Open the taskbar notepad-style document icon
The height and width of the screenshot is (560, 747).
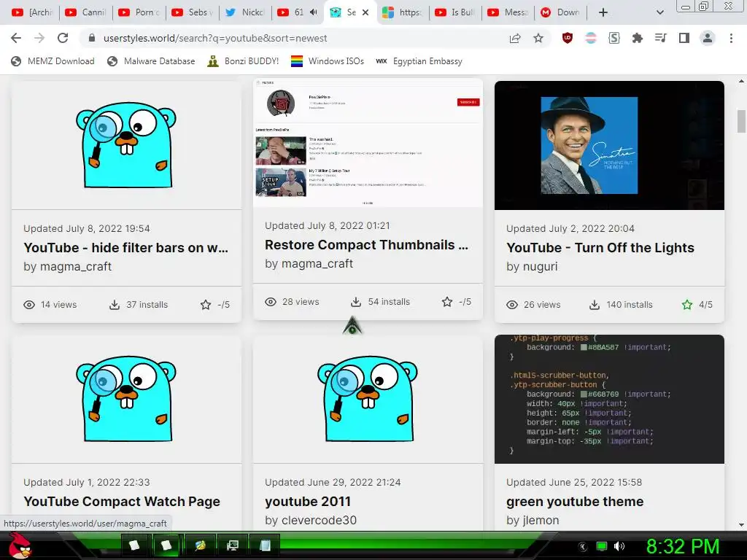264,545
